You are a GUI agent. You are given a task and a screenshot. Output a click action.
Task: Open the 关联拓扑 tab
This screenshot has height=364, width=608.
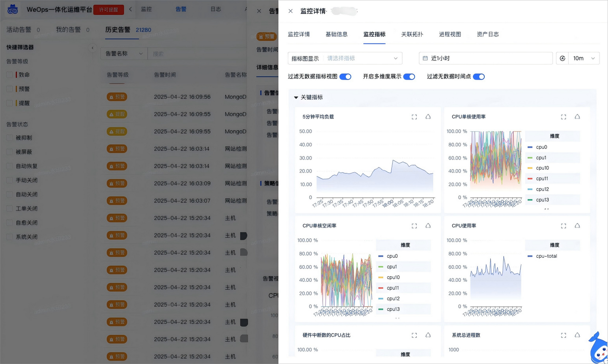point(412,35)
